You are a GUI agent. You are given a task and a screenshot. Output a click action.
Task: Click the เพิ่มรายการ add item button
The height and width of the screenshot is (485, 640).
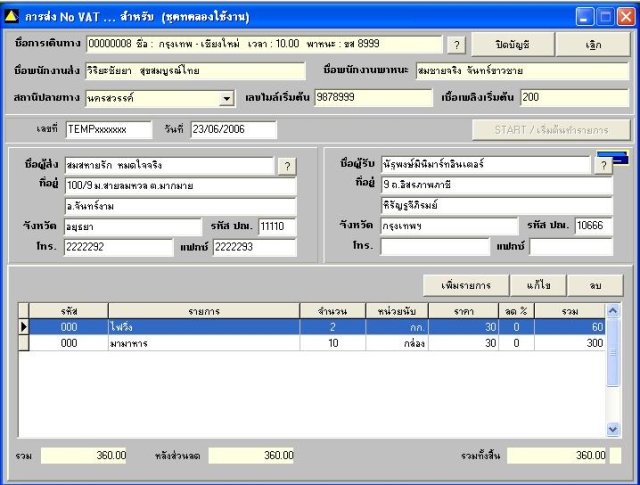(x=466, y=285)
